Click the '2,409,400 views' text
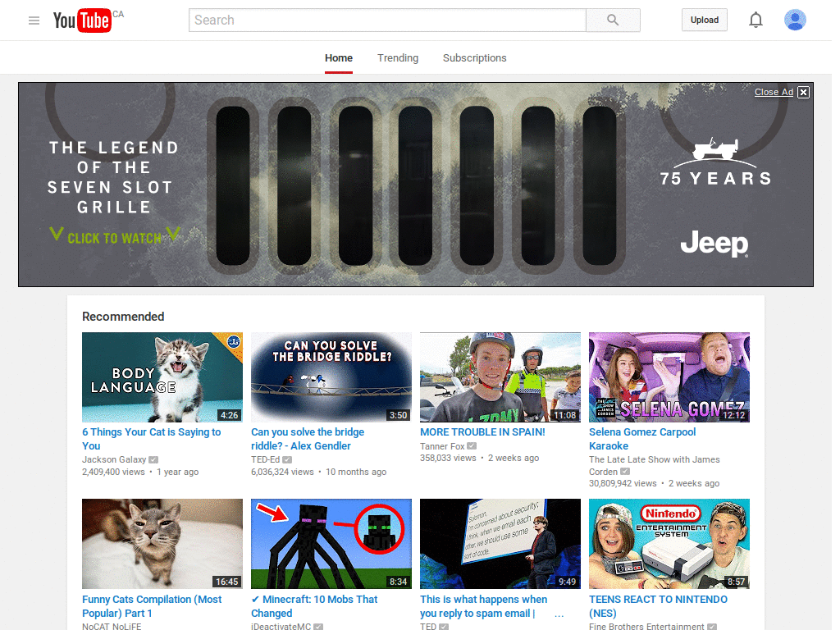 click(113, 472)
